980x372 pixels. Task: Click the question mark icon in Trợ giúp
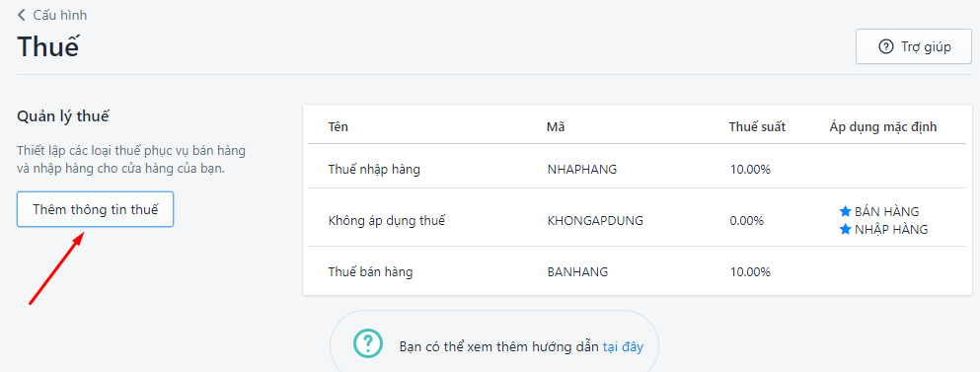(x=885, y=47)
